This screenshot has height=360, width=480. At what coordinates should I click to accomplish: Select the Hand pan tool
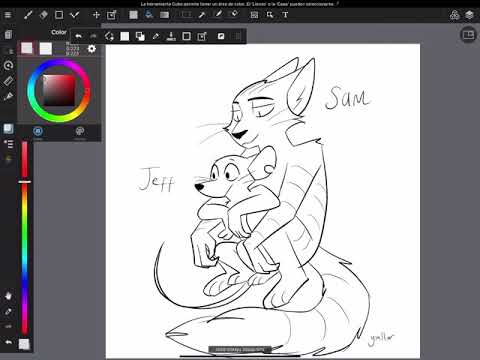(8, 296)
